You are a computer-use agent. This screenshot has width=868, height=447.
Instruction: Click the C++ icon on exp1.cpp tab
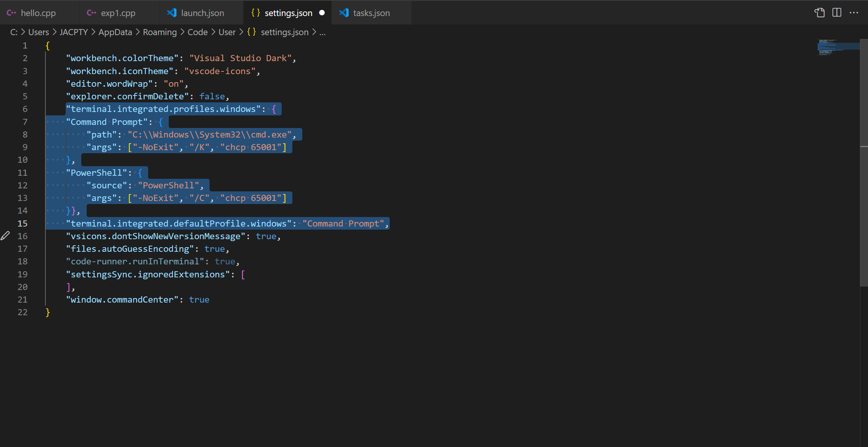coord(92,13)
